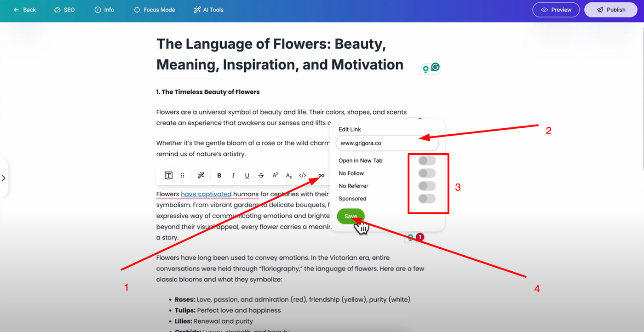Image resolution: width=644 pixels, height=332 pixels.
Task: Toggle the Sponsored link option
Action: [426, 199]
